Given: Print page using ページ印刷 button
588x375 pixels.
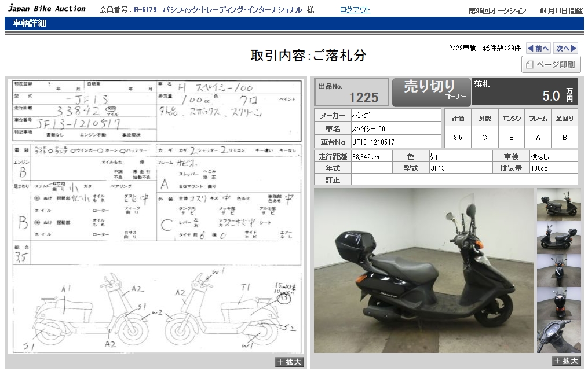Looking at the screenshot, I should coord(551,64).
